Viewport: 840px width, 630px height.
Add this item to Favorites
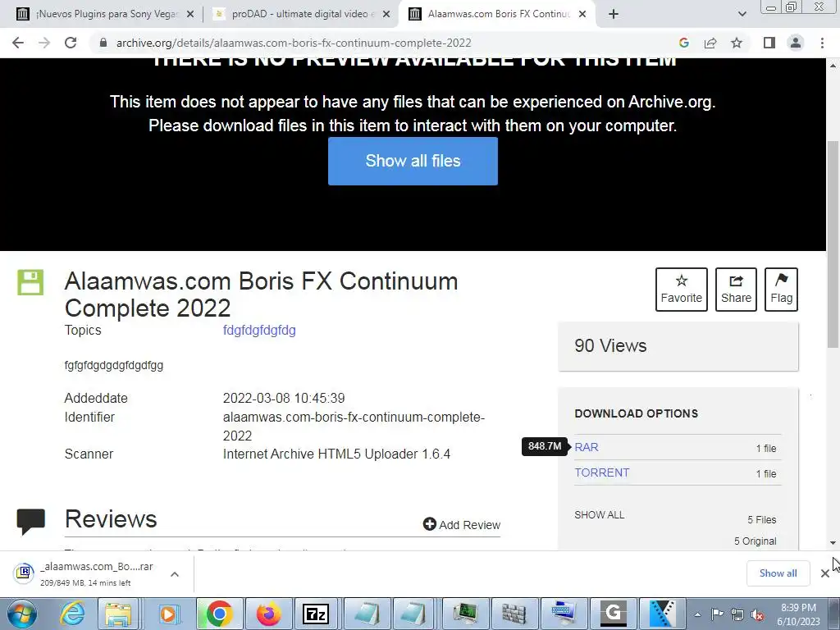click(x=682, y=290)
